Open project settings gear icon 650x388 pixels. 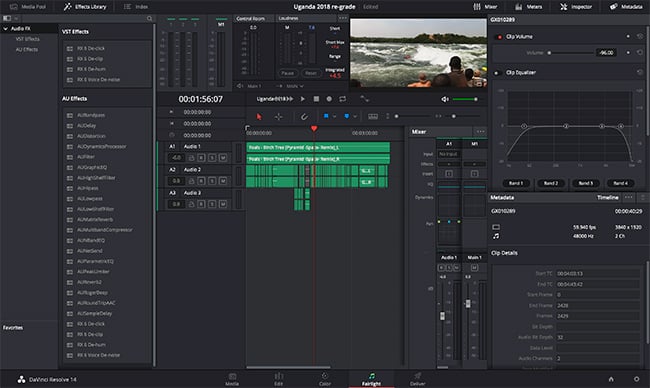click(636, 379)
